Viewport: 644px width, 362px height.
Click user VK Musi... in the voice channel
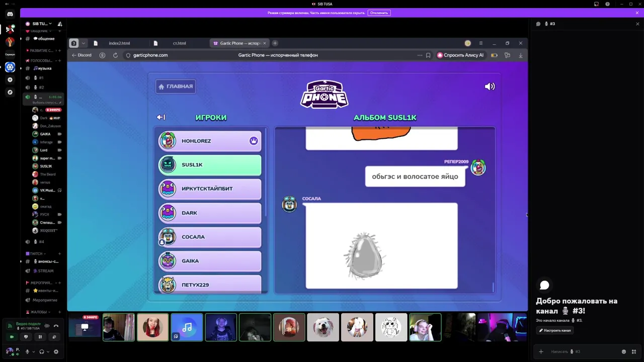point(46,190)
